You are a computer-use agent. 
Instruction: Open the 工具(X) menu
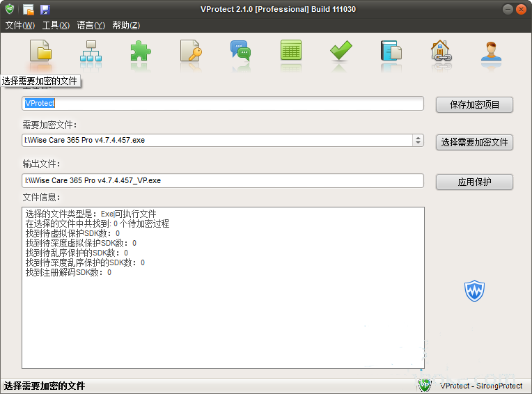pos(56,25)
